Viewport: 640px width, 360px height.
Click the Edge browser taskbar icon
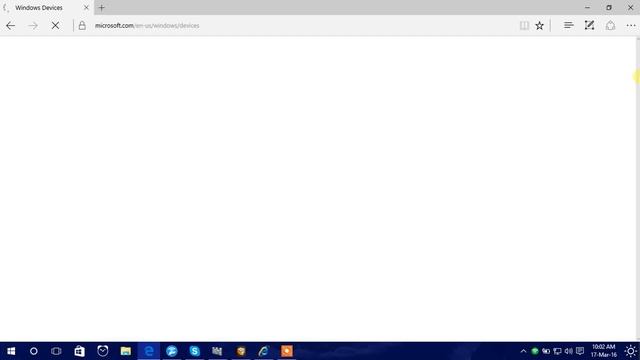149,351
